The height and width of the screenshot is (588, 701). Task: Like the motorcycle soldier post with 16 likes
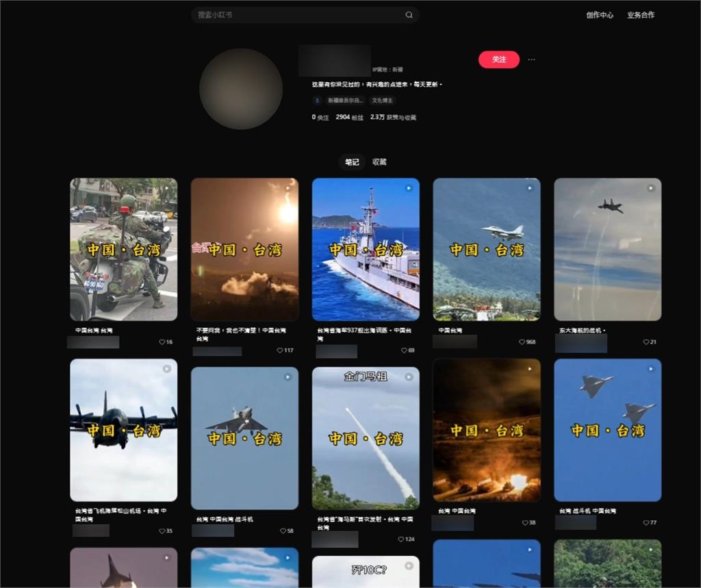(x=162, y=342)
